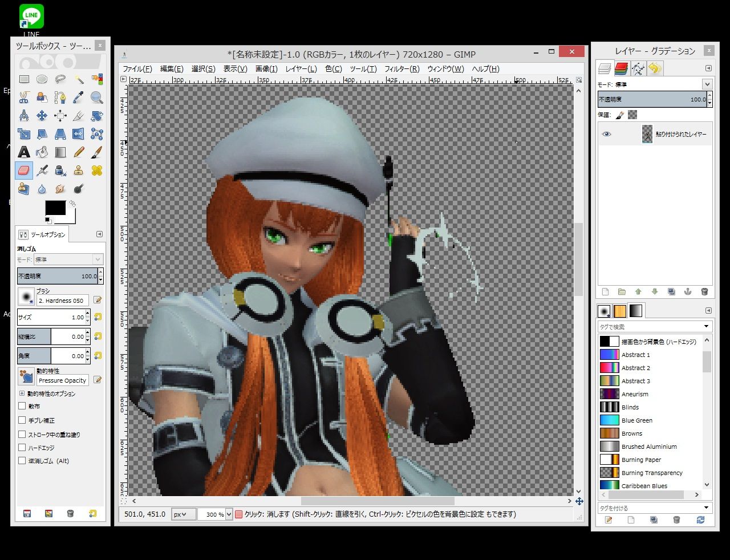This screenshot has height=560, width=730.
Task: Select the Paintbrush tool
Action: 97,152
